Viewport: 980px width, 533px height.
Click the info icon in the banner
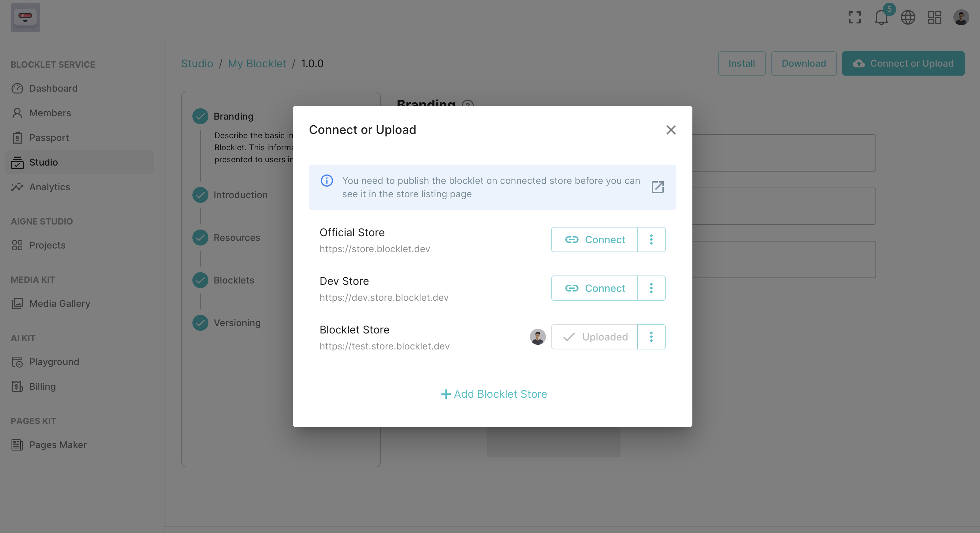[327, 181]
